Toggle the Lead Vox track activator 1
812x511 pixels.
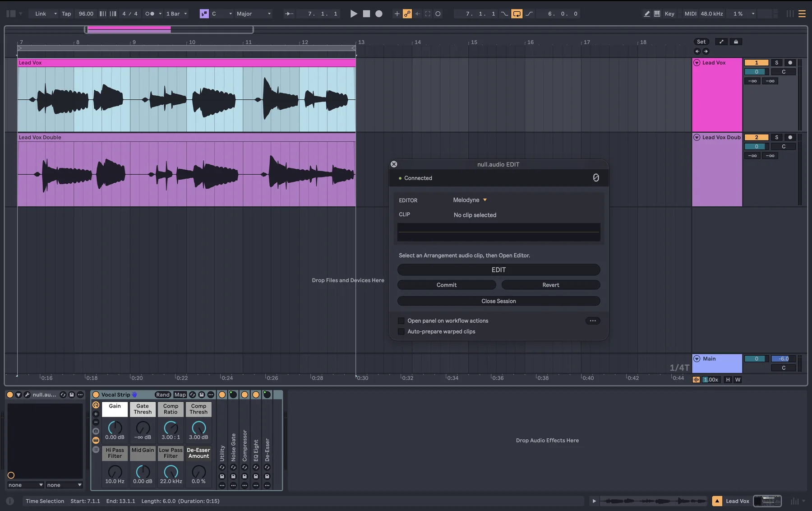click(x=757, y=63)
